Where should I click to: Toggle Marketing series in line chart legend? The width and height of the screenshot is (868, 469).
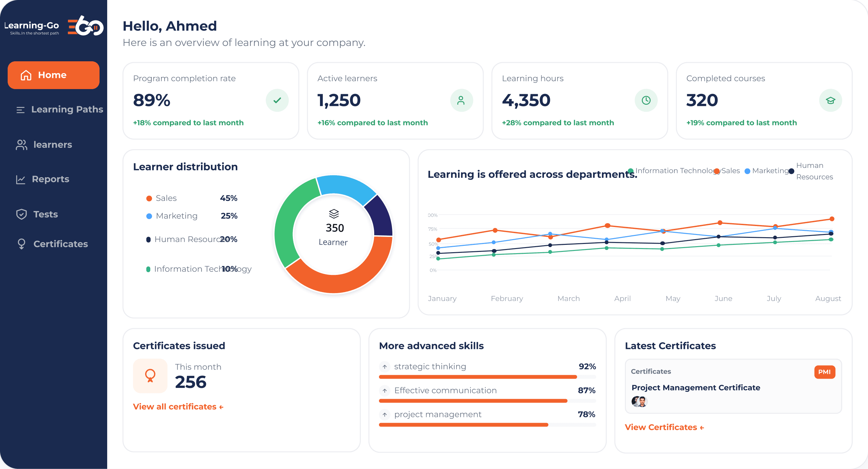coord(767,171)
